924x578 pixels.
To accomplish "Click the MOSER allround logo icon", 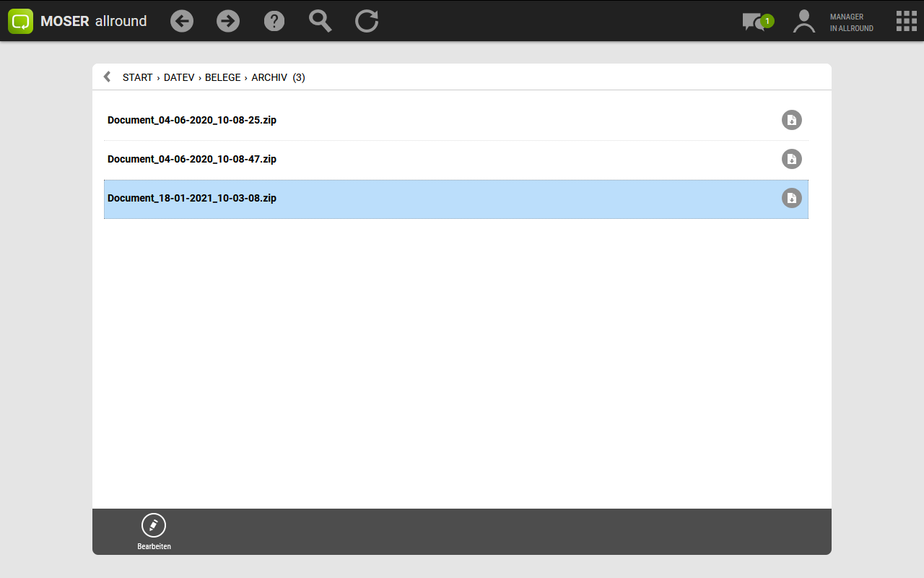I will pyautogui.click(x=21, y=21).
